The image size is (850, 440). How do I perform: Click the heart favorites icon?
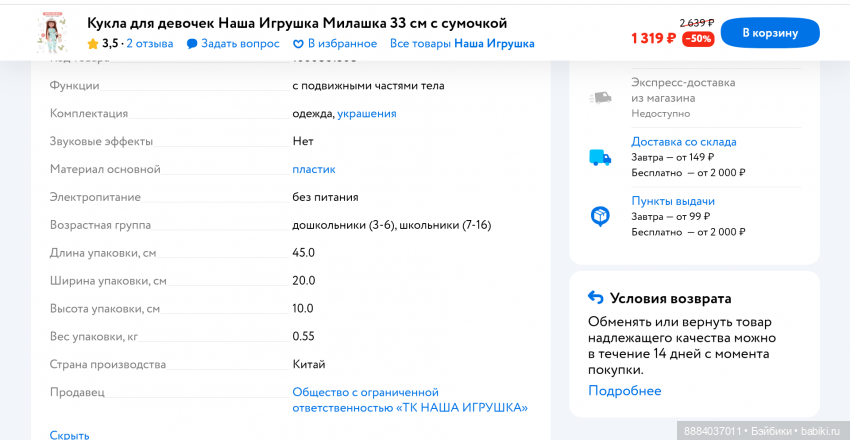298,44
